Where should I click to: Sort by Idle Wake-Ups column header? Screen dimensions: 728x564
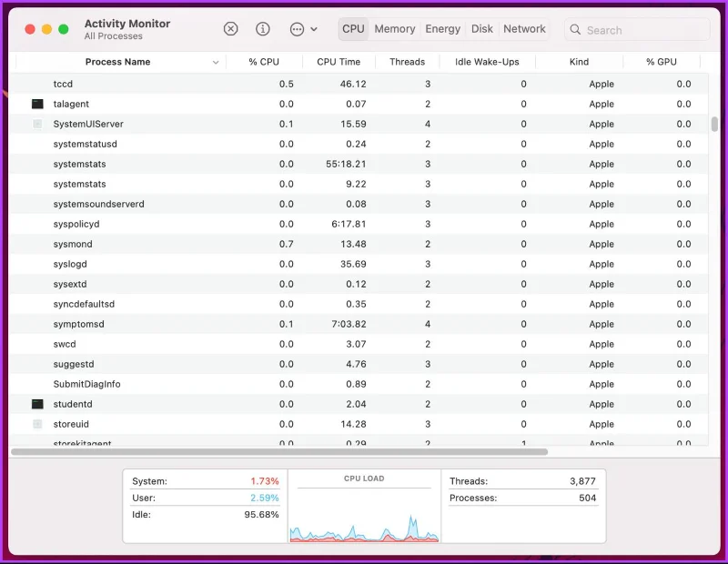pyautogui.click(x=487, y=62)
